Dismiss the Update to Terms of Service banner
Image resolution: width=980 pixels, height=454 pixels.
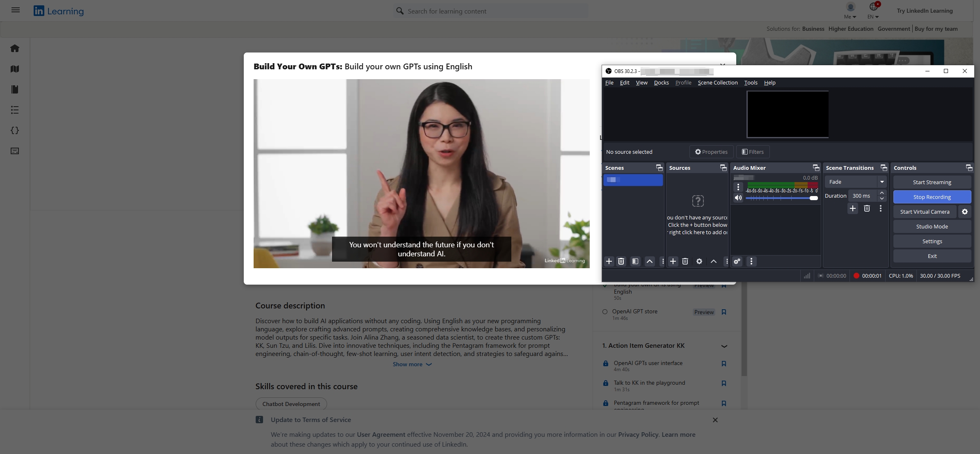715,420
